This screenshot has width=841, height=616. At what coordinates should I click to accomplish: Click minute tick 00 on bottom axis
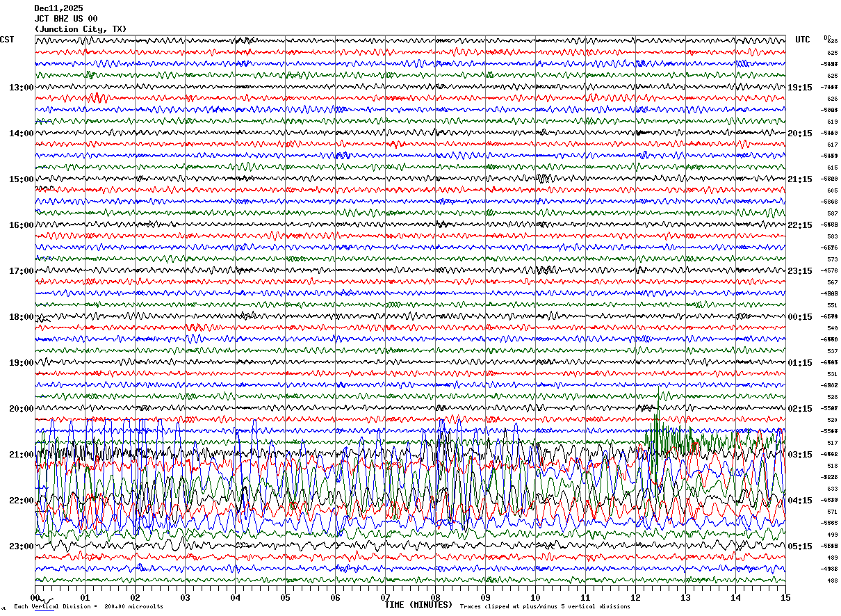35,597
